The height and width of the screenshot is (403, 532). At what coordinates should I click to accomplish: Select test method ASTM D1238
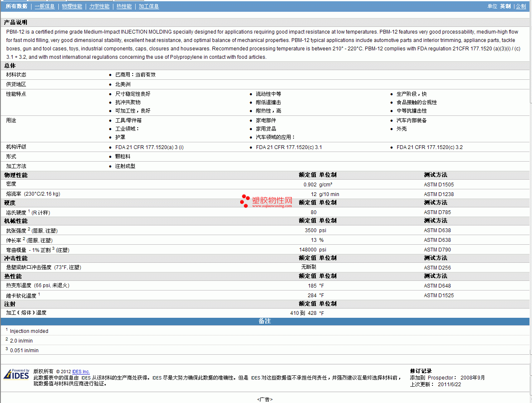(439, 194)
